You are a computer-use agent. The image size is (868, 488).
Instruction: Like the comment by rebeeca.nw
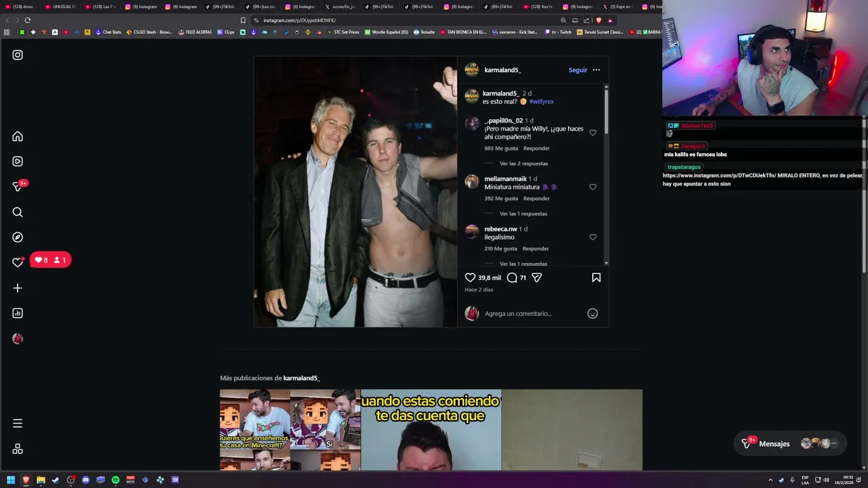click(x=593, y=237)
